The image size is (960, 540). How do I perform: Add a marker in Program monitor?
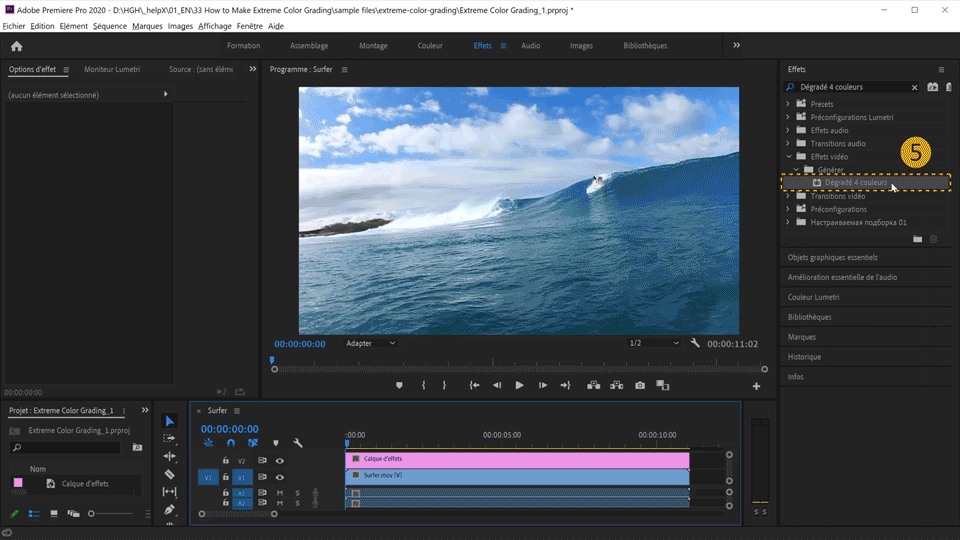[399, 385]
